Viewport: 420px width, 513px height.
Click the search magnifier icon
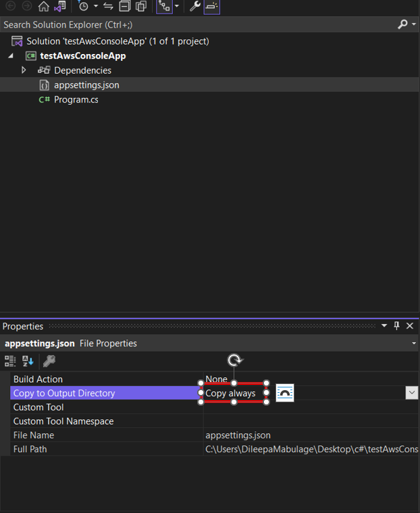coord(402,24)
